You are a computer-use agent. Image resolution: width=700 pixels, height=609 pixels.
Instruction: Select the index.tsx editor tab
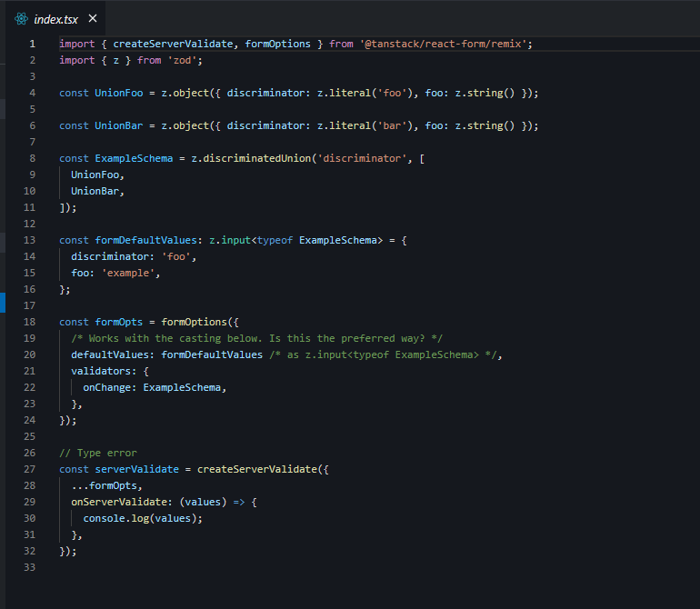(x=55, y=18)
